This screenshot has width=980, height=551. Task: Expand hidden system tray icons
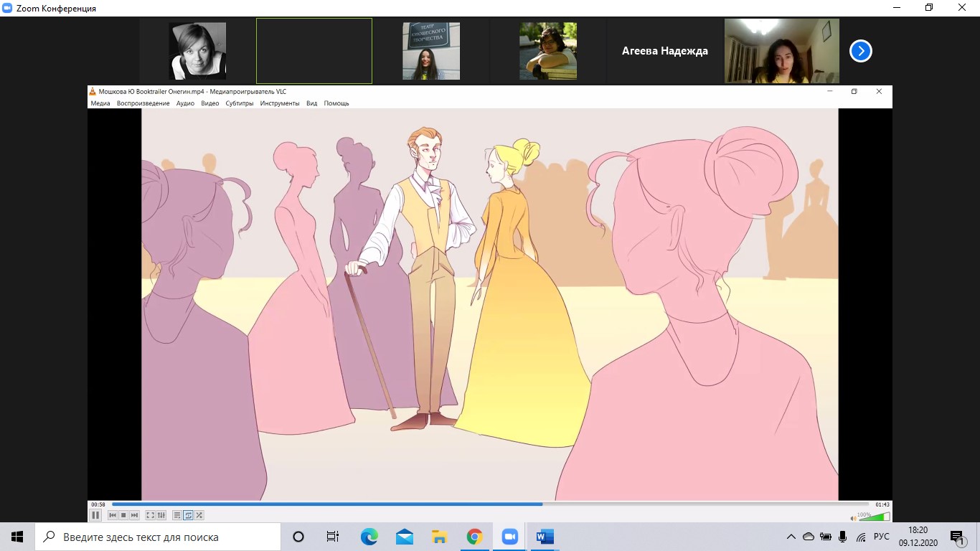point(791,537)
